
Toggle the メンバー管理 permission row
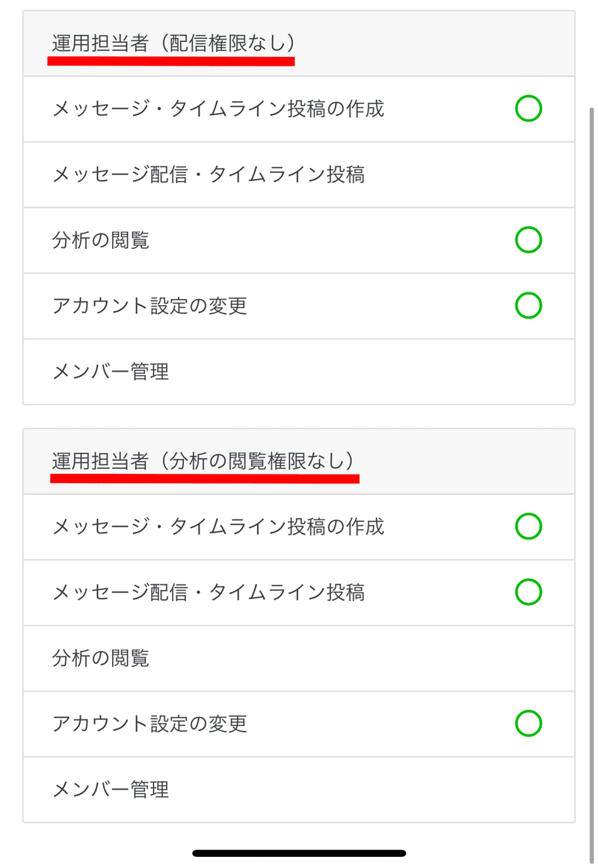coord(299,372)
